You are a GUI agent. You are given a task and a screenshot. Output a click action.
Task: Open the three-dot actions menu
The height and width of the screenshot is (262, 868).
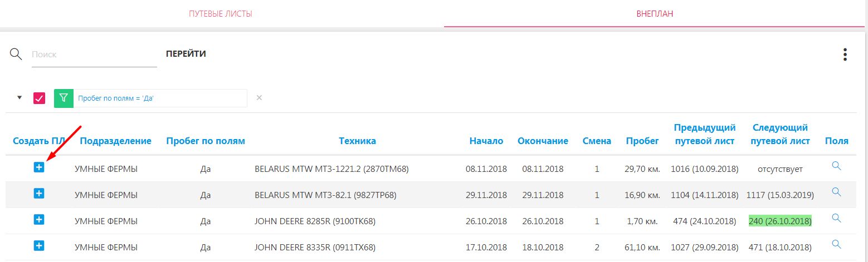click(x=845, y=55)
